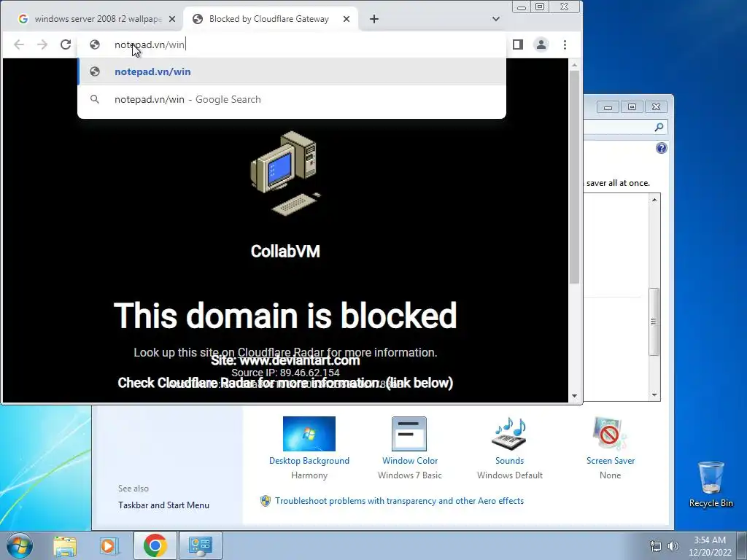Click the Control Panel taskbar icon
Viewport: 747px width, 560px height.
click(x=201, y=545)
